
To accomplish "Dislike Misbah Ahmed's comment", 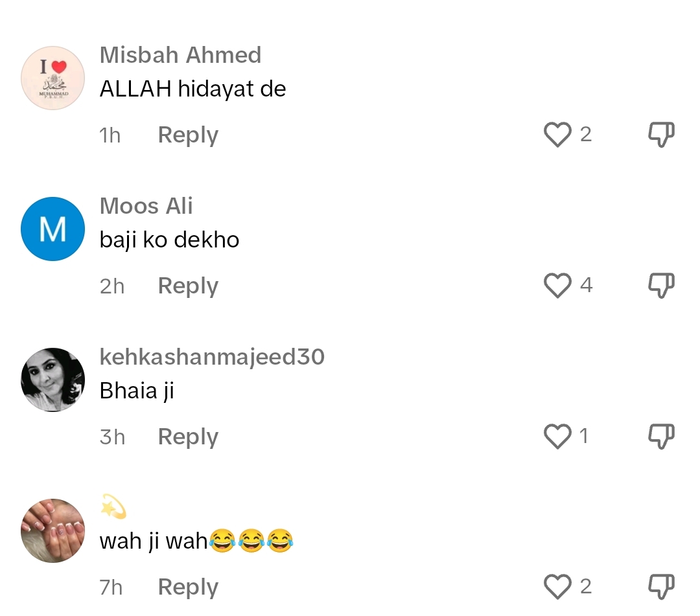I will tap(661, 134).
